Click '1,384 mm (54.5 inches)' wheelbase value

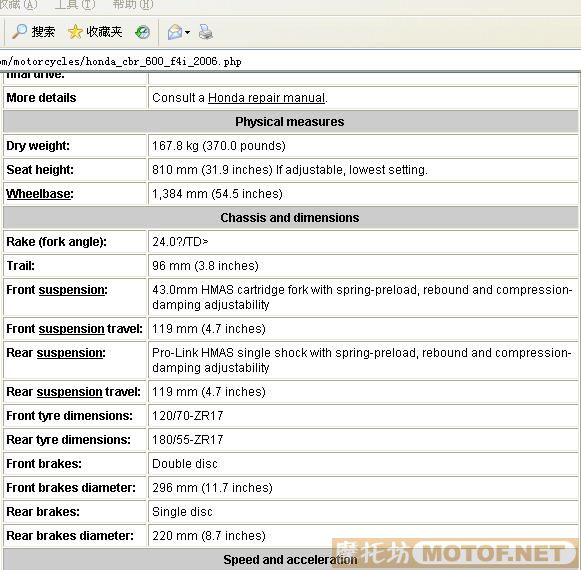point(217,194)
